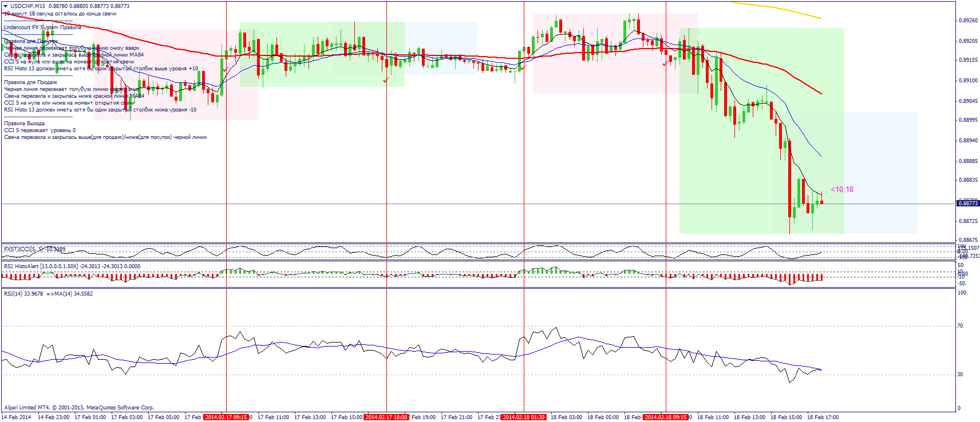Click the 2014.02.17 18:00 red time marker
This screenshot has height=422, width=980.
coord(386,417)
